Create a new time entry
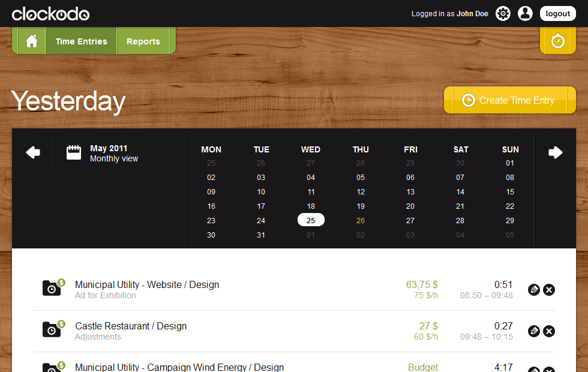 click(x=509, y=100)
